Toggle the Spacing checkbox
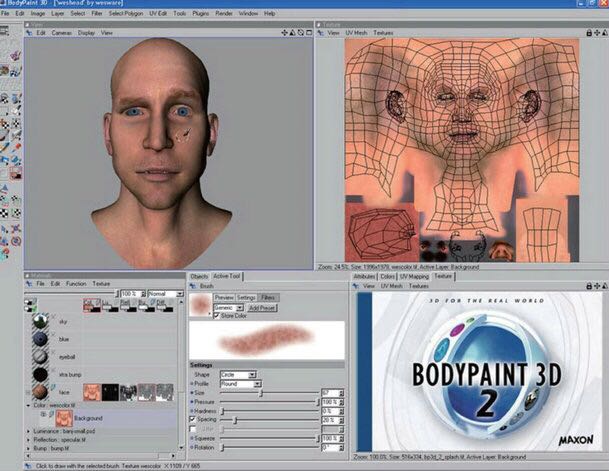609x471 pixels. pos(192,419)
